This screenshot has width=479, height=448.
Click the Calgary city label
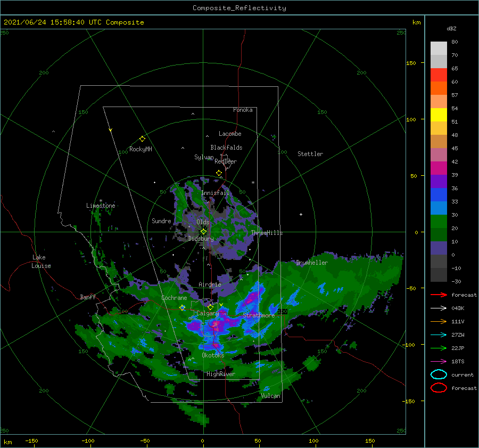coord(208,313)
